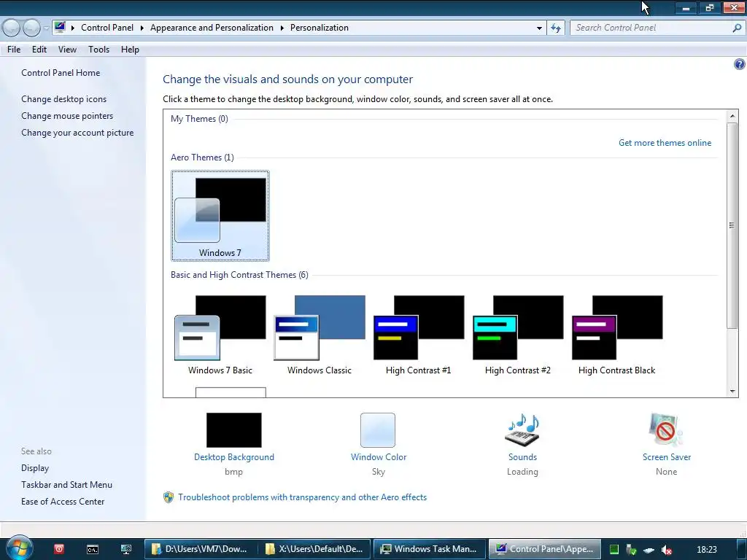Viewport: 747px width, 560px height.
Task: Open the address bar history dropdown arrow
Action: (x=539, y=28)
